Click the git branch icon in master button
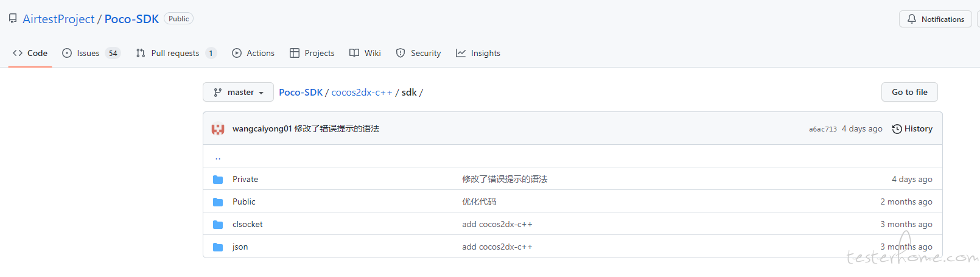The image size is (980, 277). click(218, 93)
